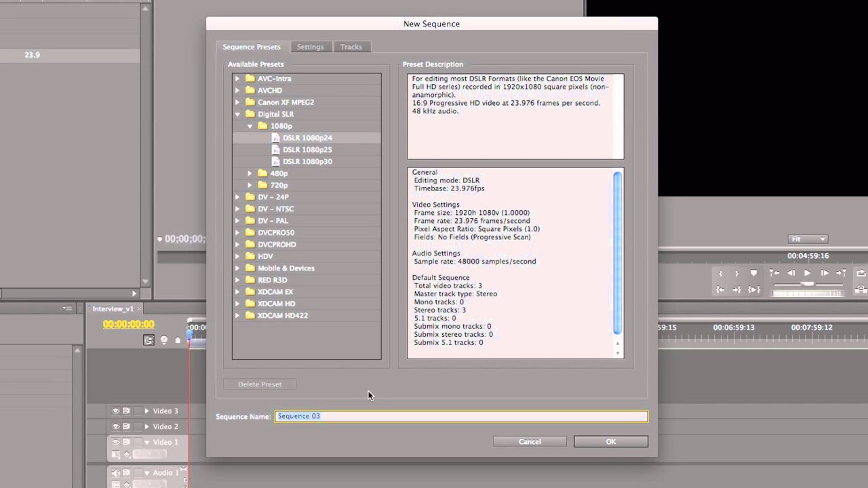The width and height of the screenshot is (868, 488).
Task: Toggle track lock box on Video 1
Action: click(138, 442)
